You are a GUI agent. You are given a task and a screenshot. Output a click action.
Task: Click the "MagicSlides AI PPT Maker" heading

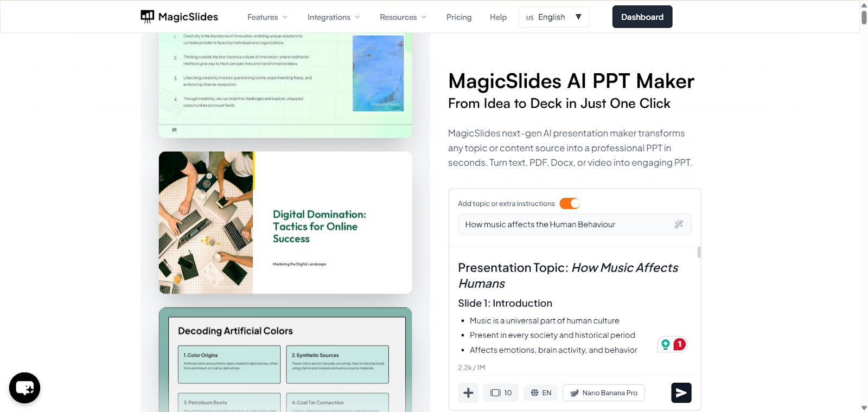571,81
